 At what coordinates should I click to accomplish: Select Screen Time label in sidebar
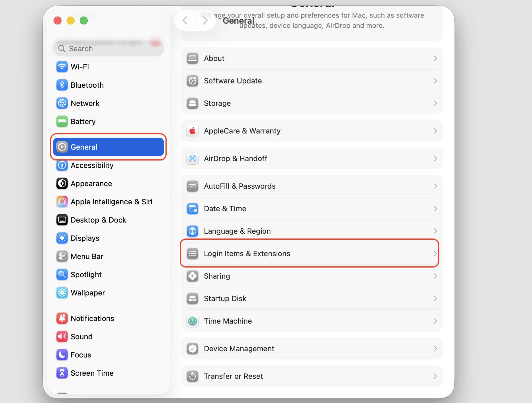click(x=92, y=373)
